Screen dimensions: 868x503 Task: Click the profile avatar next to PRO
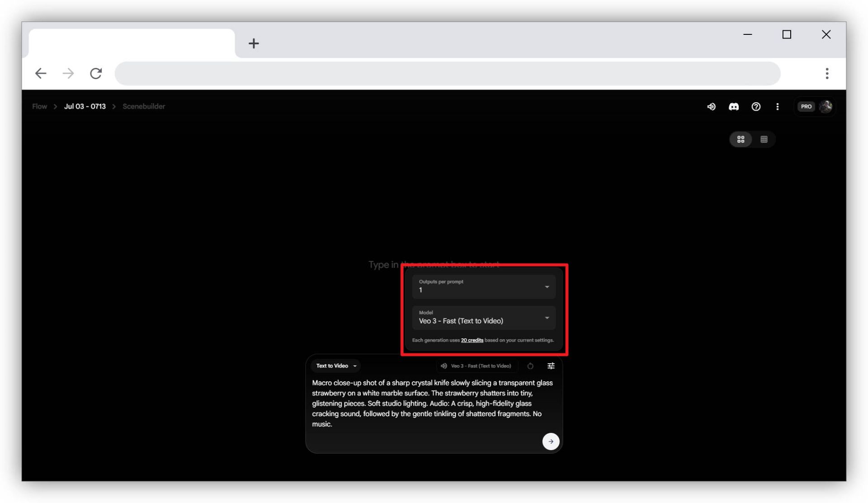[x=826, y=107]
